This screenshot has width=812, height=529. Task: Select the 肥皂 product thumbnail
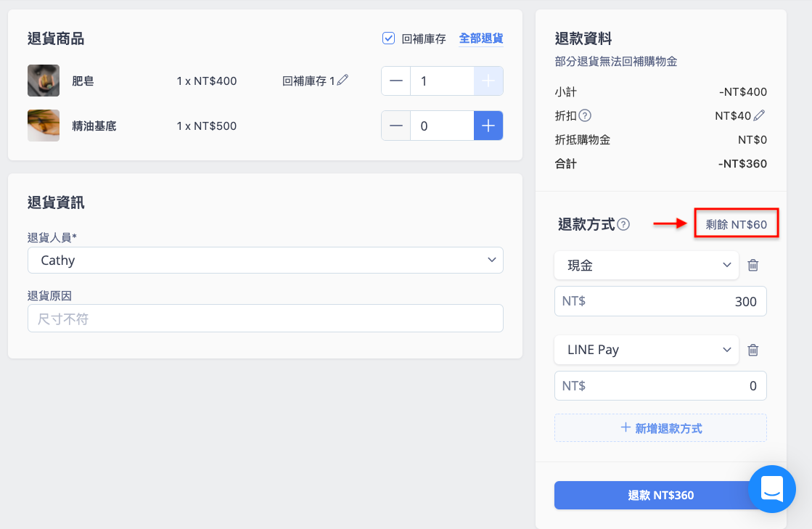44,81
